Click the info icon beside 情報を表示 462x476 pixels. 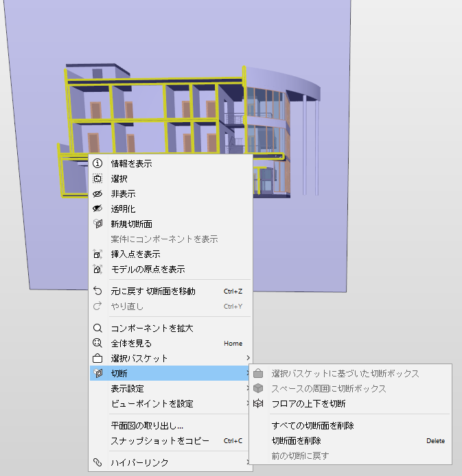pos(97,163)
